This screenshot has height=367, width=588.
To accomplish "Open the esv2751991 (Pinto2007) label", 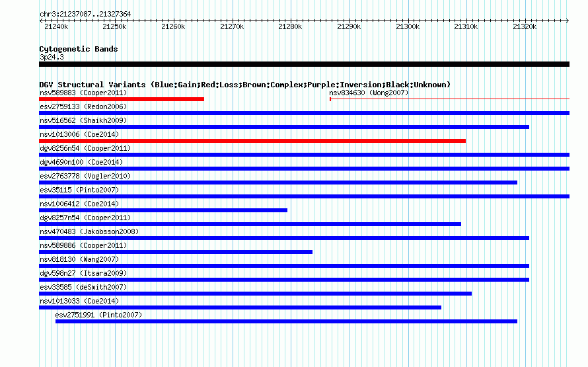I will pos(98,315).
